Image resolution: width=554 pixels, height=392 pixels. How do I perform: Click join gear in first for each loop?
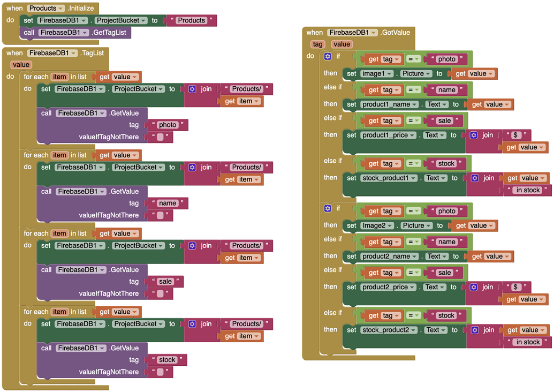tap(192, 89)
